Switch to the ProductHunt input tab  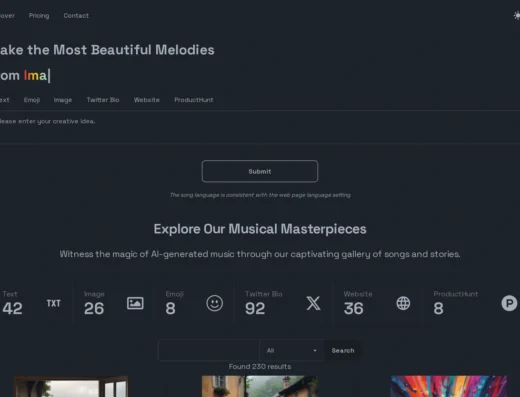(x=194, y=100)
